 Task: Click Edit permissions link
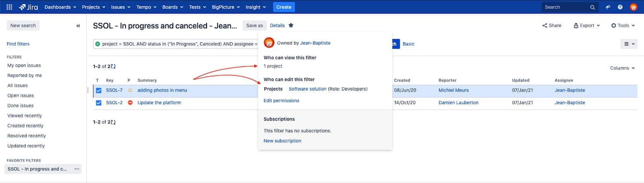pos(281,101)
